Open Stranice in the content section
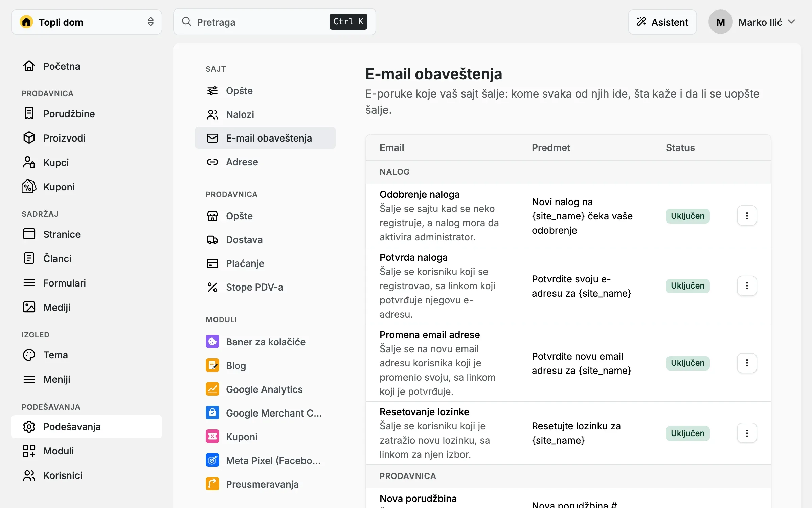 pos(87,234)
